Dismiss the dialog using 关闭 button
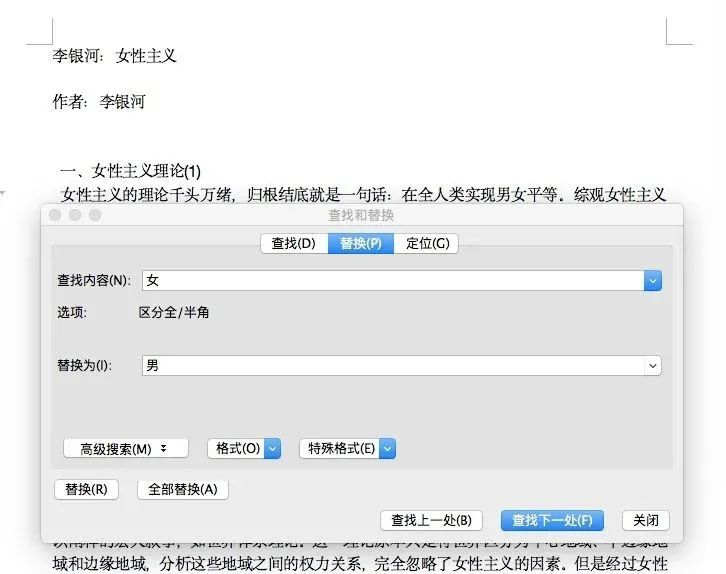Screen dimensions: 726x574 (x=645, y=520)
